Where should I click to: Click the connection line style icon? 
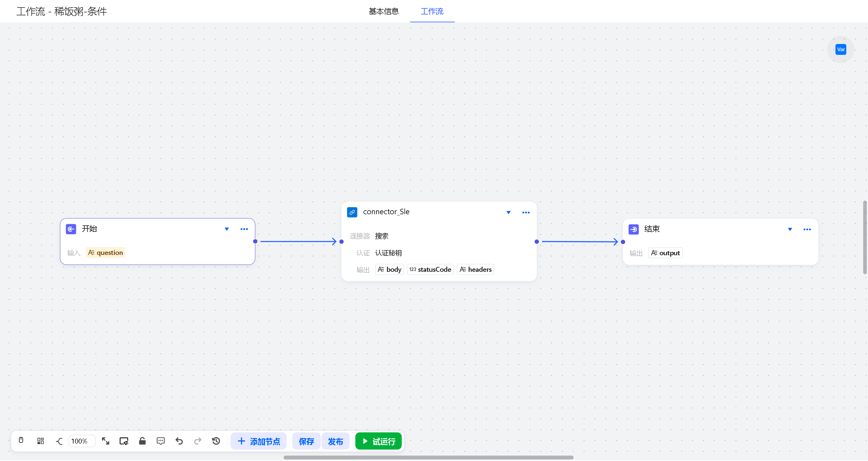(x=59, y=441)
